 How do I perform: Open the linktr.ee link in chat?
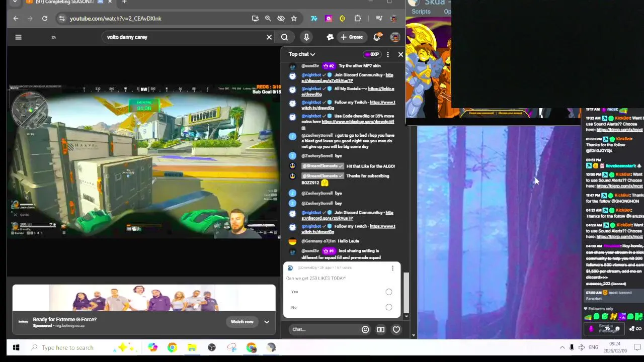[x=348, y=92]
